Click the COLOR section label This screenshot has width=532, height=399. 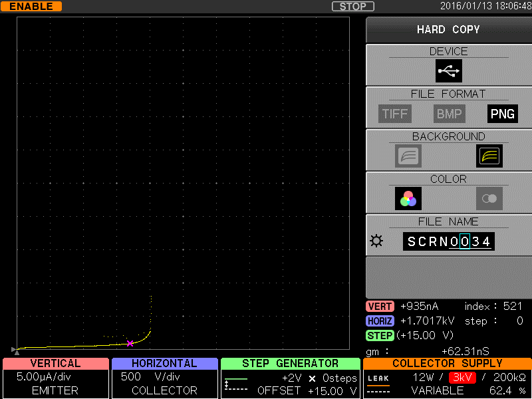[448, 179]
